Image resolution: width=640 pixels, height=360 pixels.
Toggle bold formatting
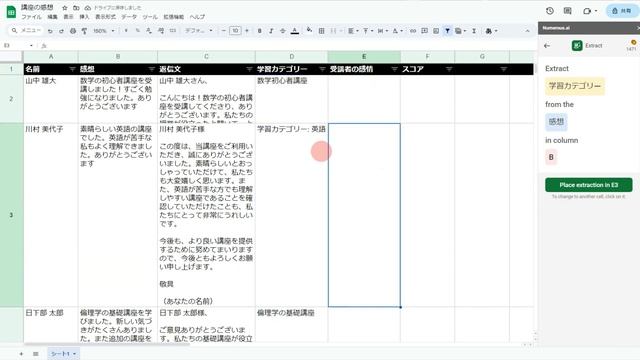click(260, 31)
